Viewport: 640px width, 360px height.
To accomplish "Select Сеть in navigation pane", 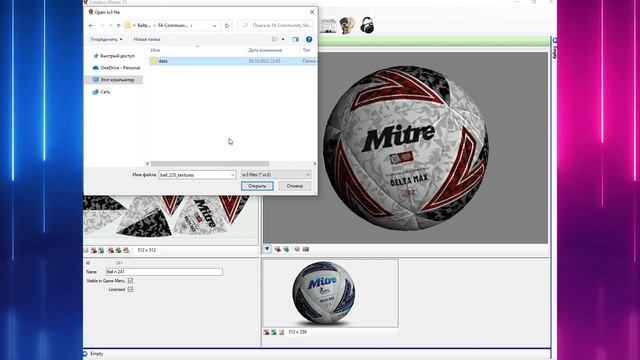I will point(101,92).
